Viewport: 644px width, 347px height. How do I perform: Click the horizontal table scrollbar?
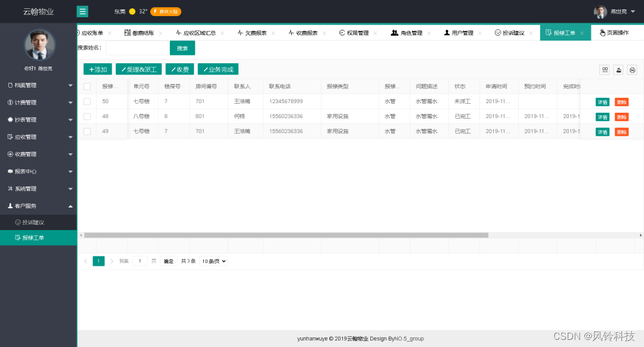[x=286, y=236]
